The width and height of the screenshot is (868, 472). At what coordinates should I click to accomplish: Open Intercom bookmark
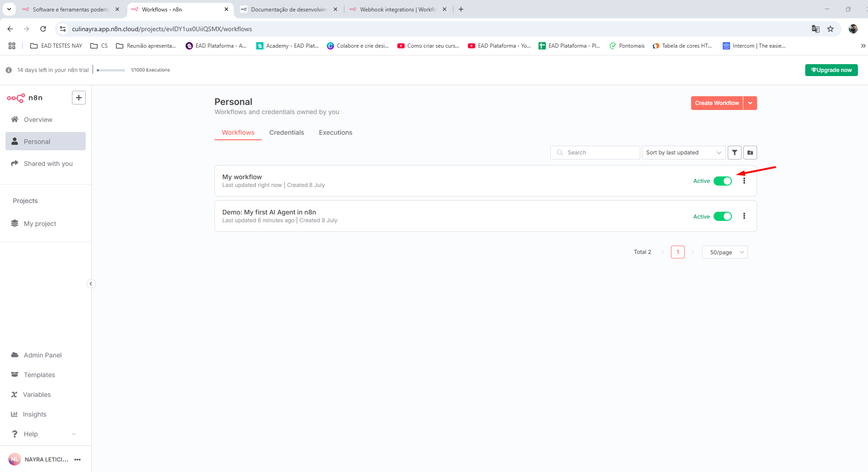[x=754, y=46]
